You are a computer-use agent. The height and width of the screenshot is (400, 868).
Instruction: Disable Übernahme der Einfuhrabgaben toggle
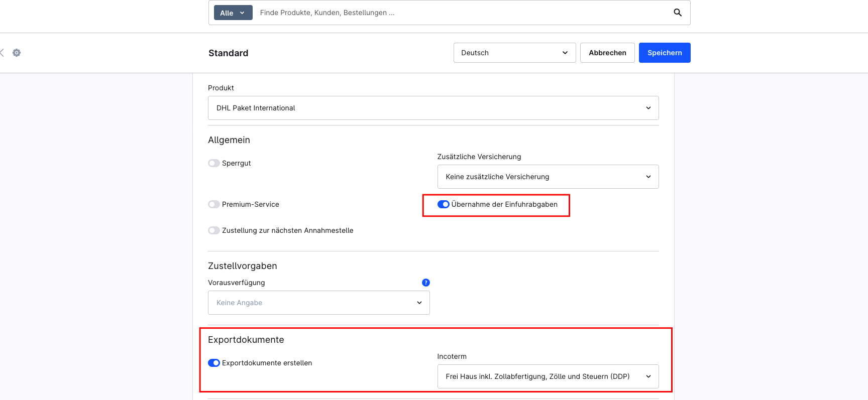[x=443, y=204]
